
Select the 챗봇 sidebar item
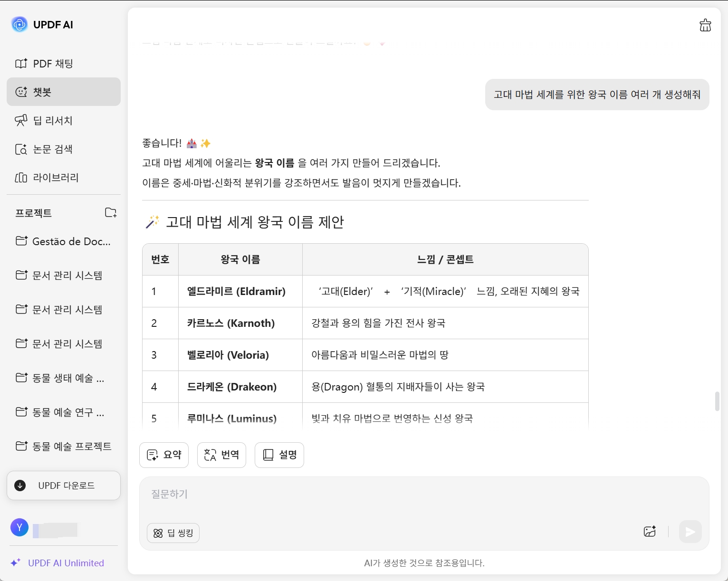(64, 92)
